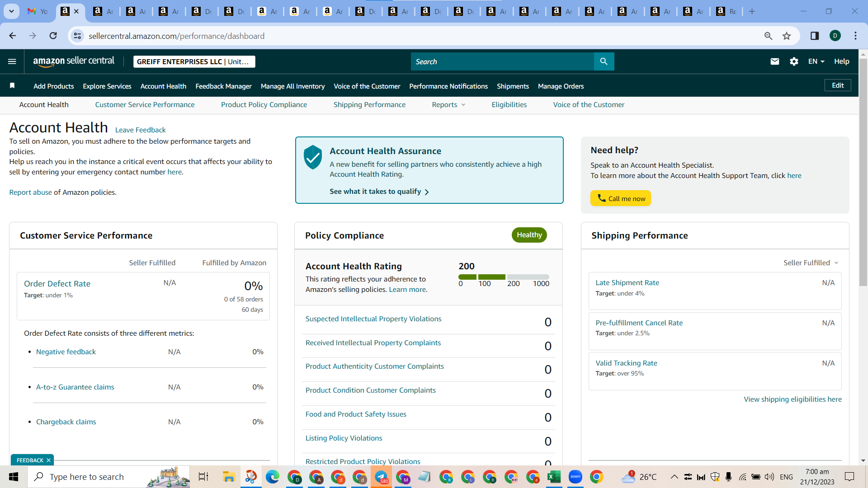This screenshot has height=488, width=868.
Task: Open Telegram from the taskbar
Action: [381, 477]
